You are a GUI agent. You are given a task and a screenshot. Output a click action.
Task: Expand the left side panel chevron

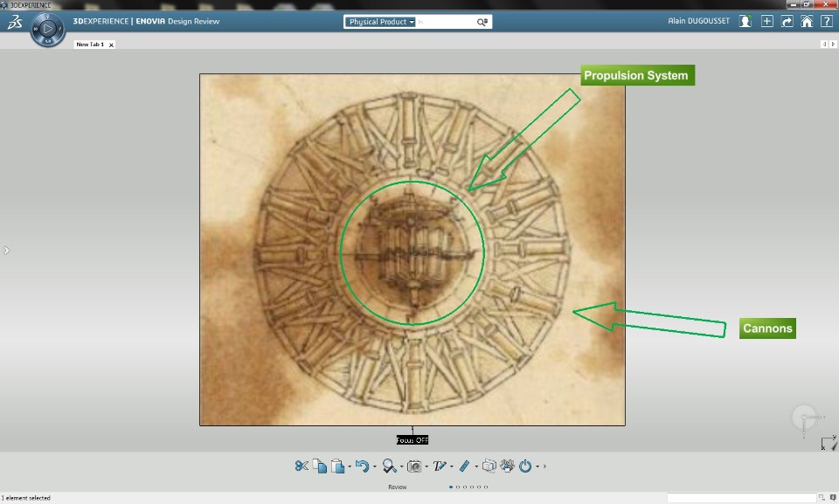point(6,250)
